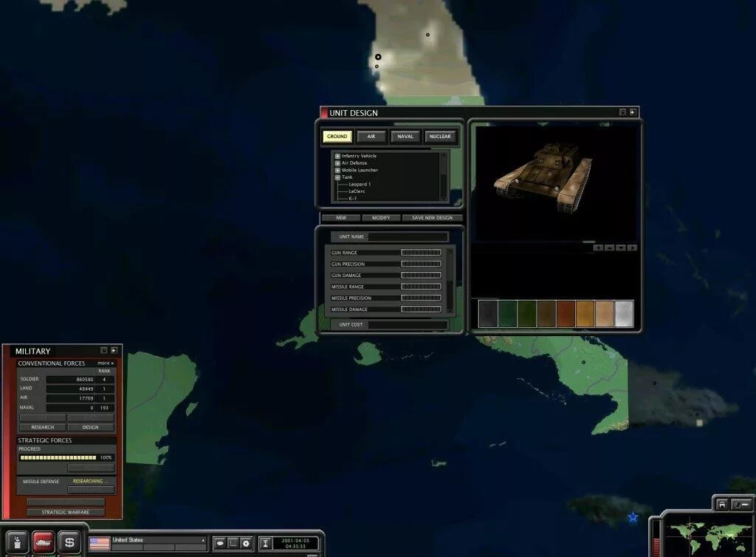This screenshot has height=557, width=756.
Task: Click SAVE NEW DESIGN in Unit Design
Action: click(x=432, y=217)
